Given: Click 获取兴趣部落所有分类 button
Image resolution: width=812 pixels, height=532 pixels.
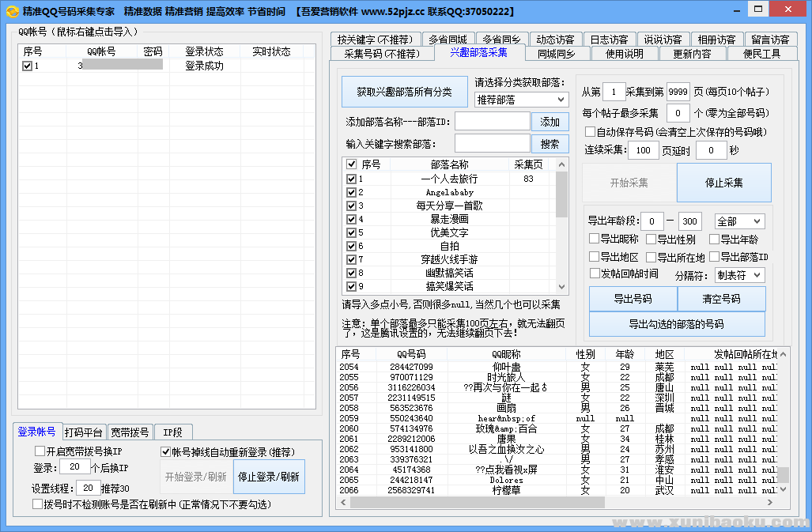Looking at the screenshot, I should tap(404, 92).
